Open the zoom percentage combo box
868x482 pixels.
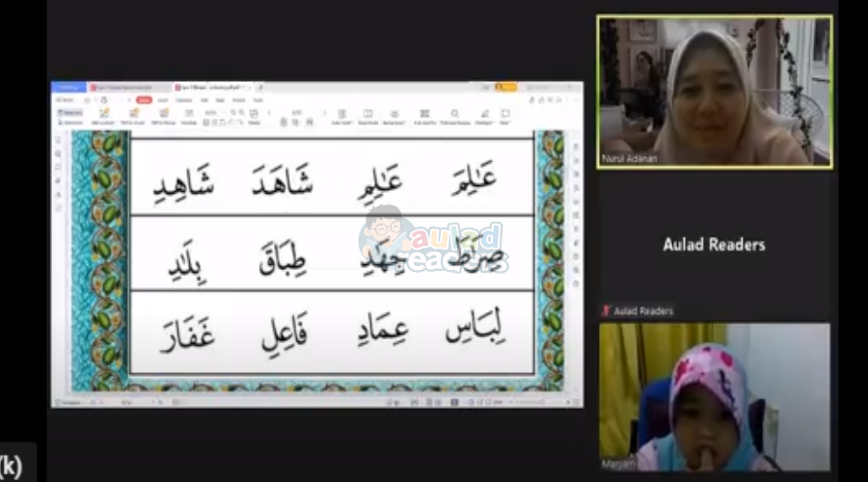pyautogui.click(x=212, y=113)
